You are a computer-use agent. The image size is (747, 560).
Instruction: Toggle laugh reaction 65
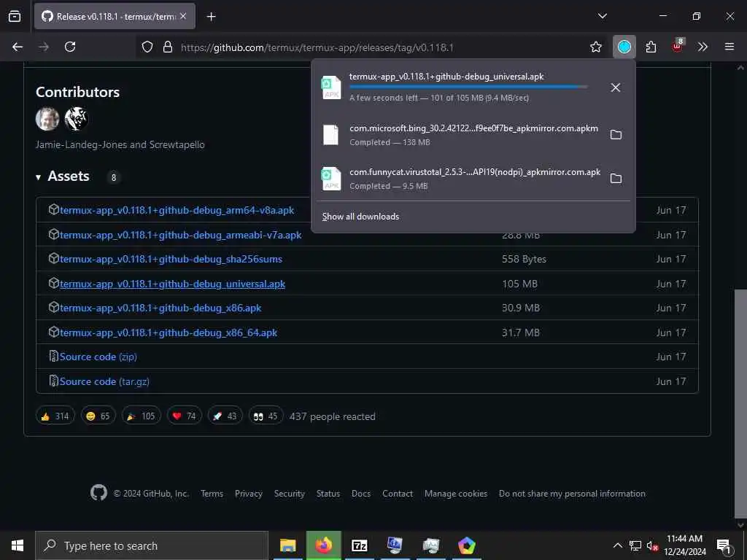98,416
